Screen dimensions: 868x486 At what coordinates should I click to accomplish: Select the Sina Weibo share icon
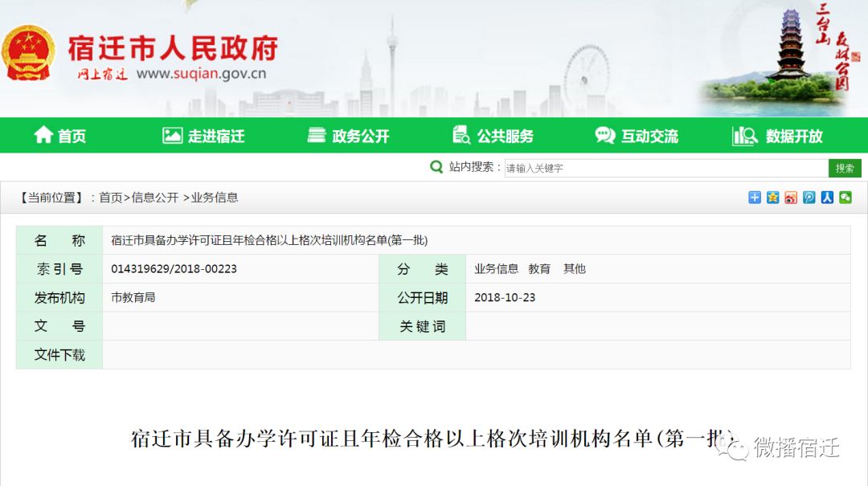(x=791, y=198)
